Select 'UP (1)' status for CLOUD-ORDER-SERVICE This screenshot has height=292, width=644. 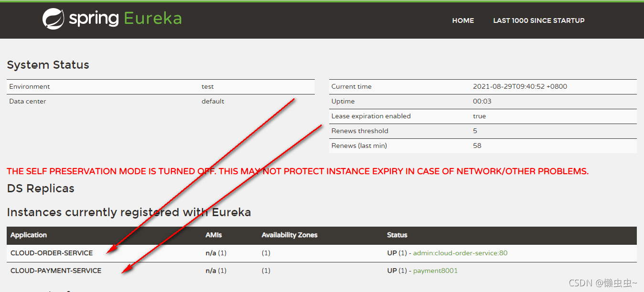coord(397,253)
